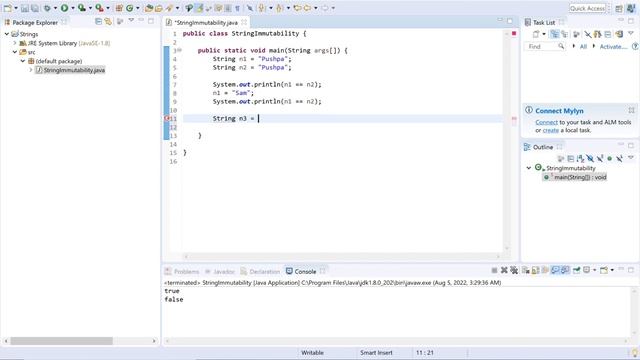Select main(String[]) : void in Outline
The image size is (640, 360).
[x=574, y=177]
